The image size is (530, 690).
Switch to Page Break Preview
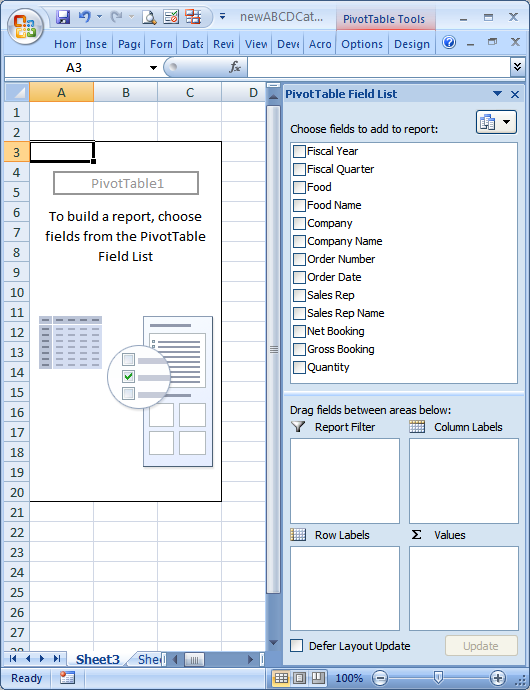[318, 678]
